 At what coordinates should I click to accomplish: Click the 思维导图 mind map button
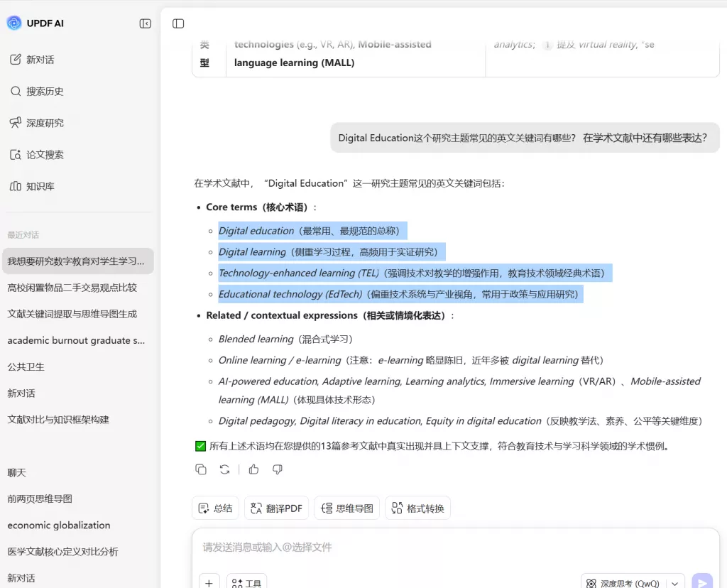pyautogui.click(x=346, y=508)
